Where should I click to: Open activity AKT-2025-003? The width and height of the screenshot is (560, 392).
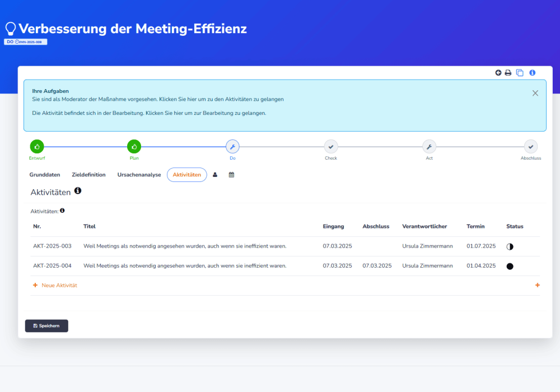point(52,246)
